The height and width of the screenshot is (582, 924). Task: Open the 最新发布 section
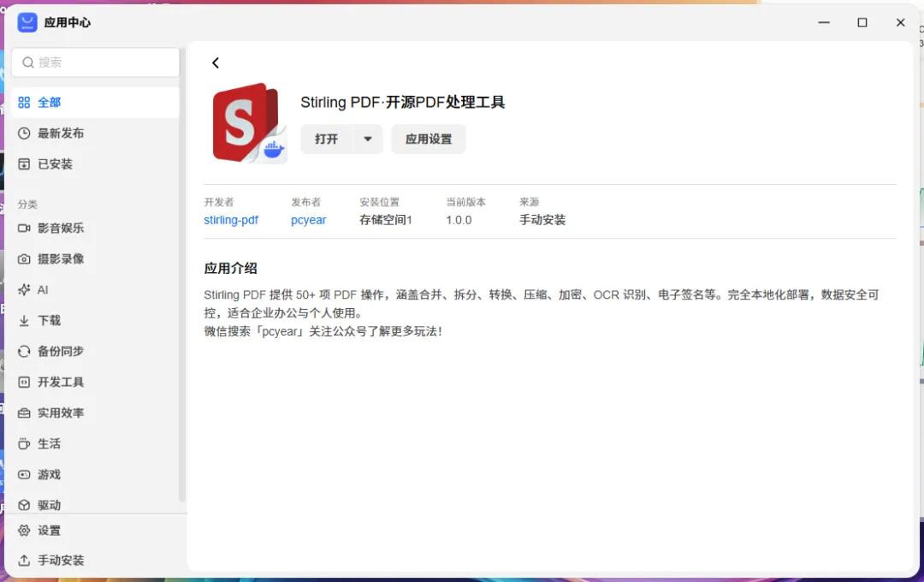point(61,134)
